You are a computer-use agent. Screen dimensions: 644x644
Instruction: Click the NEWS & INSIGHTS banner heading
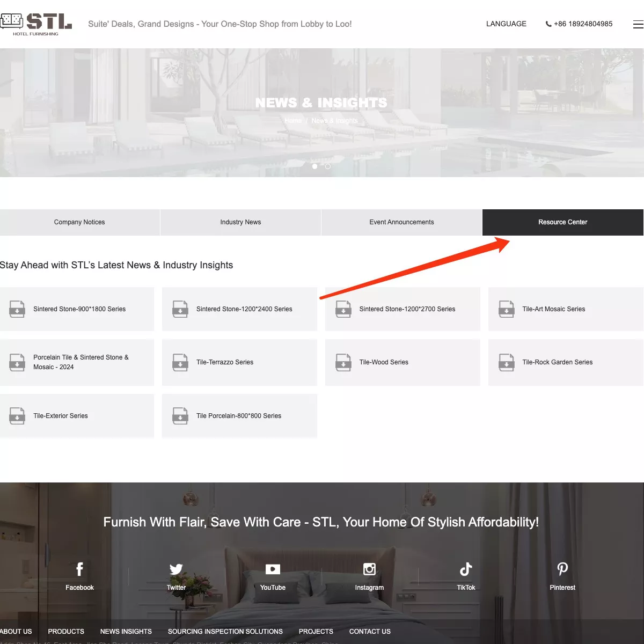click(x=321, y=103)
